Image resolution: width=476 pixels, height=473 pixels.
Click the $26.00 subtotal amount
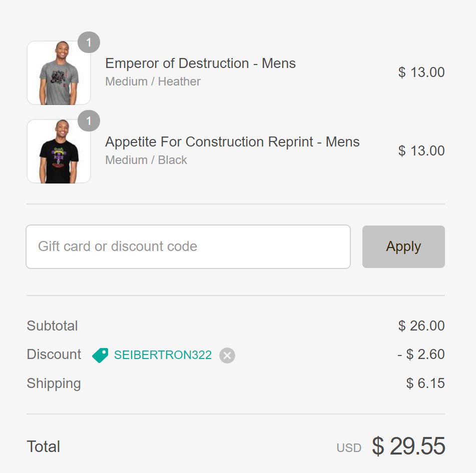coord(421,326)
